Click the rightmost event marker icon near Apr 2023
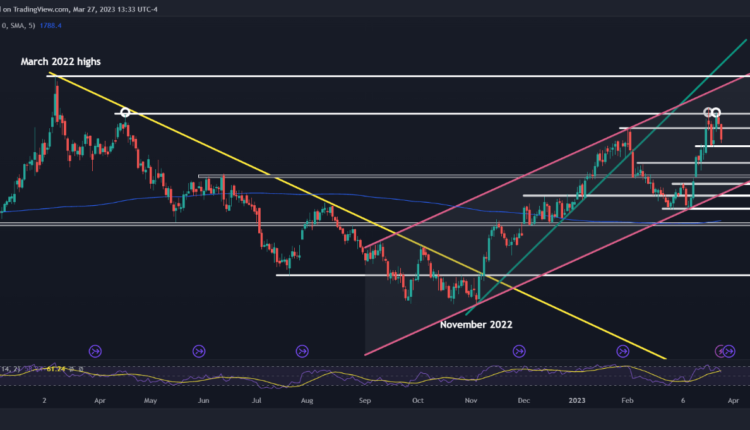 tap(723, 351)
